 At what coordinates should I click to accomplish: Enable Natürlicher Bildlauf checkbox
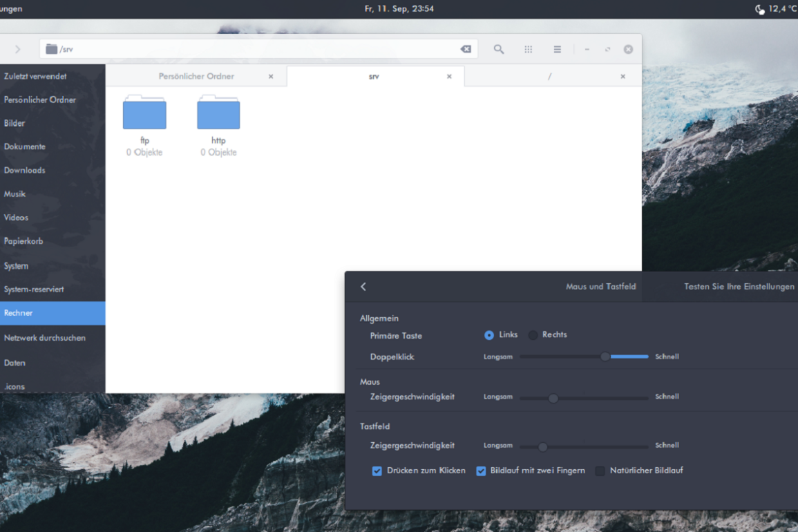(600, 471)
